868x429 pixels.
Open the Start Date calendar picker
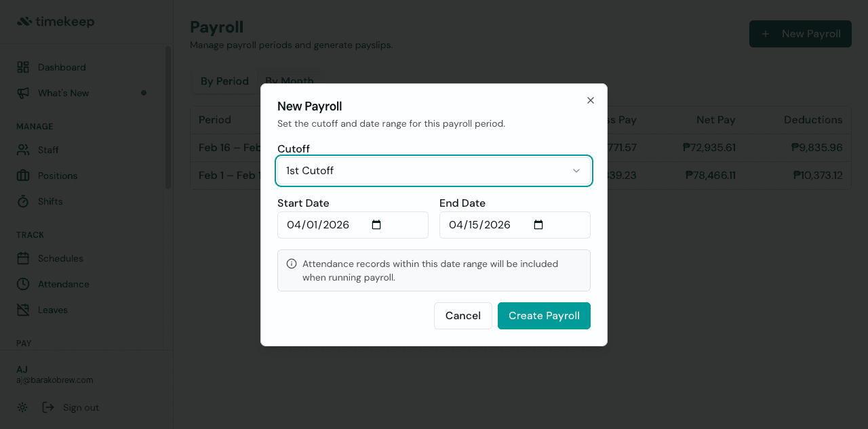coord(376,224)
